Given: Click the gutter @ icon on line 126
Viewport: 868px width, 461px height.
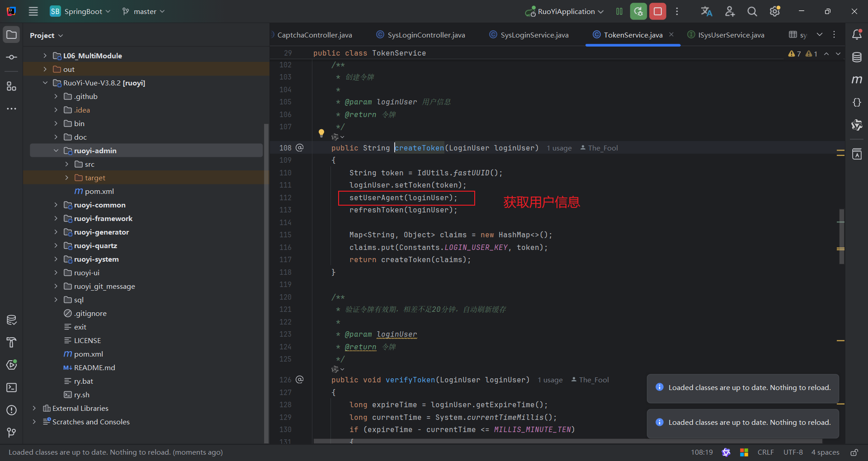Looking at the screenshot, I should click(300, 379).
